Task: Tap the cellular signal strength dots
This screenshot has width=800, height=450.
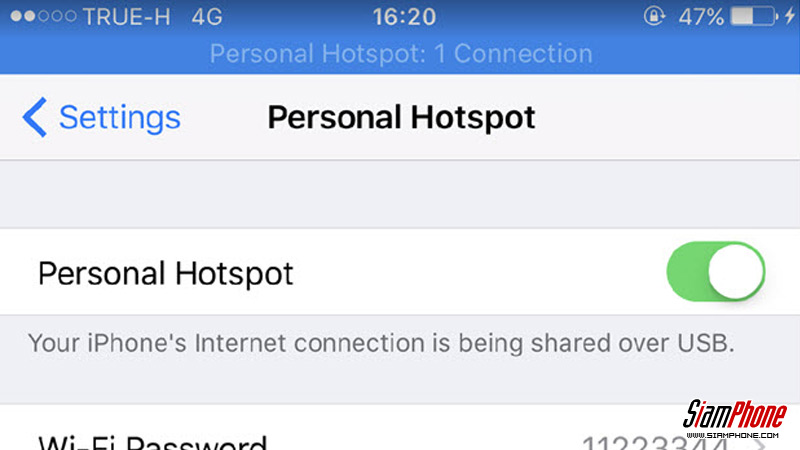Action: click(43, 16)
